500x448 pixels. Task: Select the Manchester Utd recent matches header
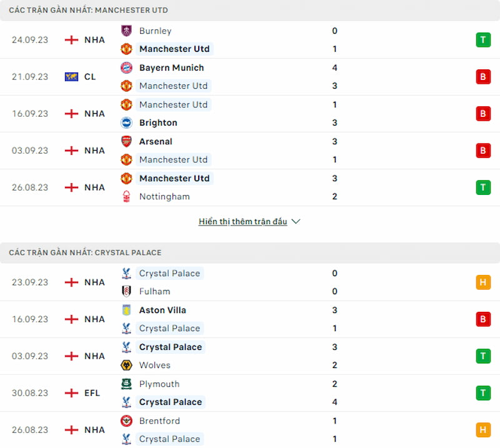pyautogui.click(x=250, y=10)
